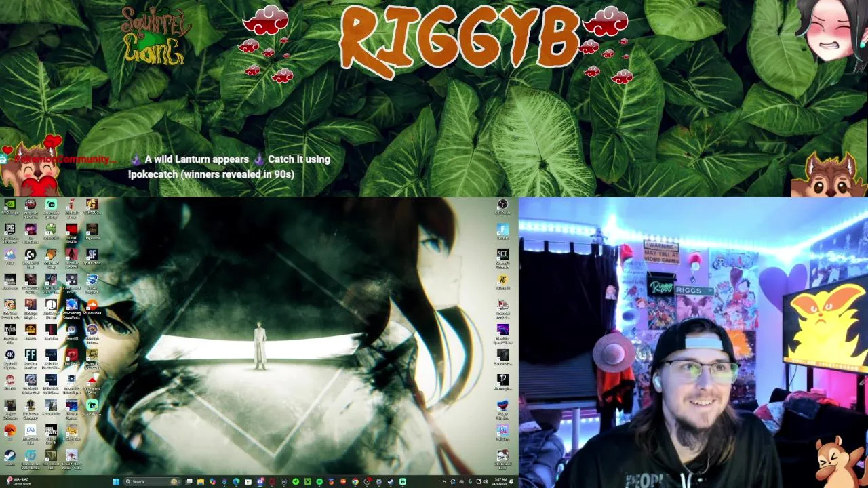Open the Windows Start menu

(115, 481)
